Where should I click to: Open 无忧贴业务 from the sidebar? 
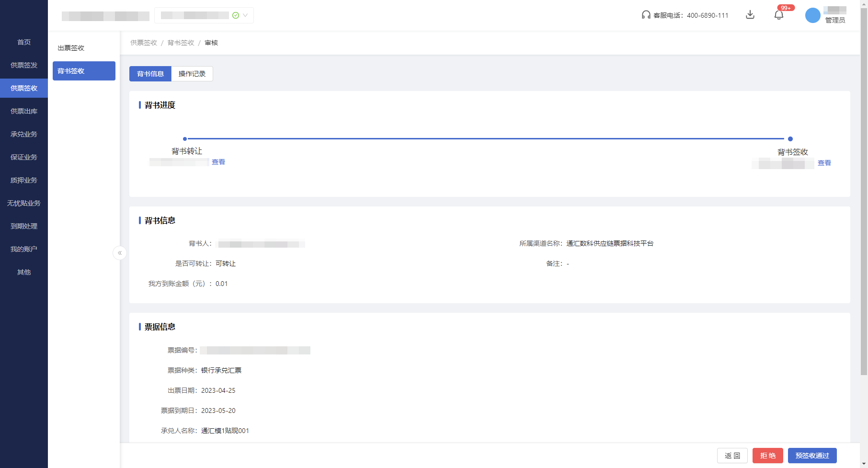pyautogui.click(x=23, y=203)
